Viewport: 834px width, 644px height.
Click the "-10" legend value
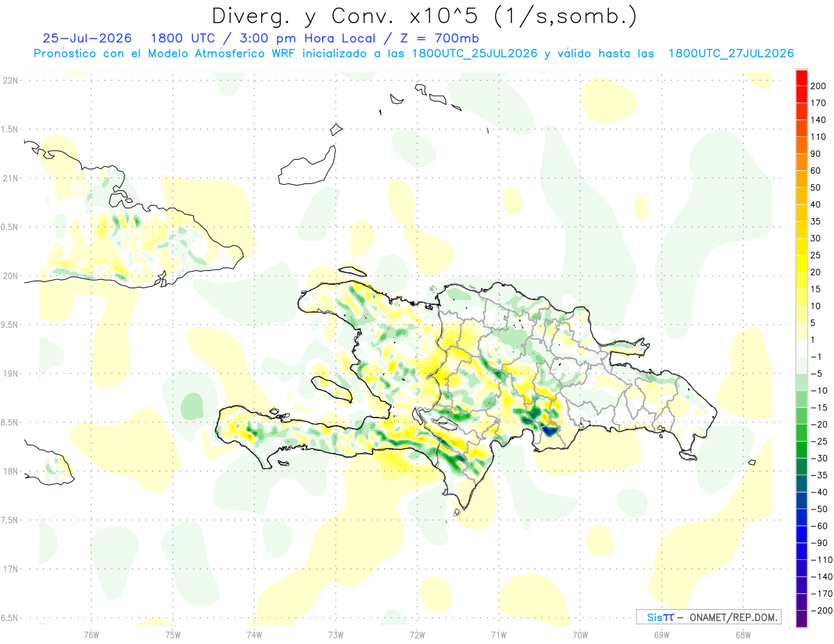pyautogui.click(x=819, y=390)
